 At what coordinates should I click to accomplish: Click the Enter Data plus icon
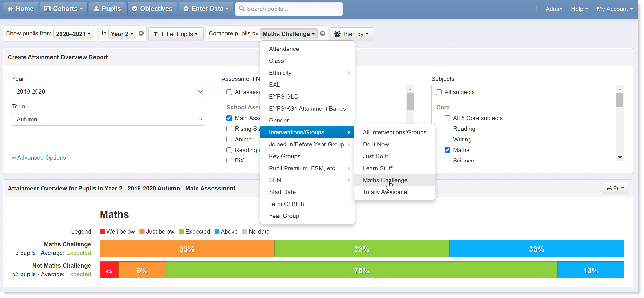[x=186, y=9]
